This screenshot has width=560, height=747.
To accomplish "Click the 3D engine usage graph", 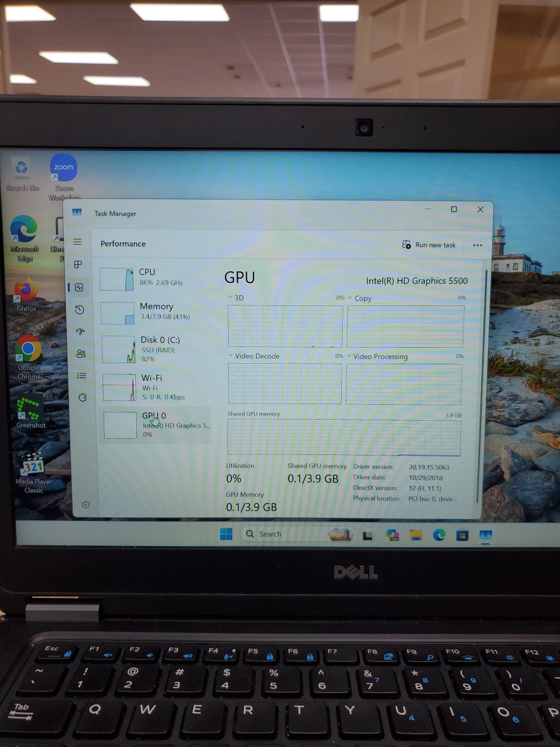I will point(285,326).
